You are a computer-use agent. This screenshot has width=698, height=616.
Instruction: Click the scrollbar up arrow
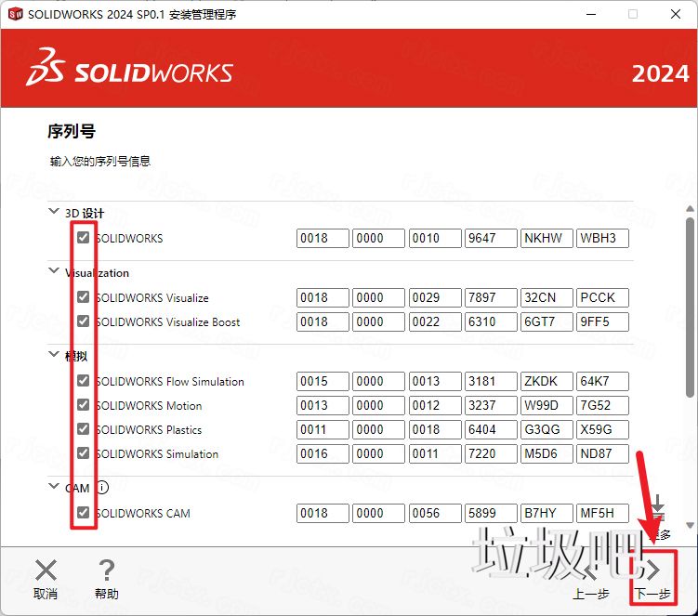(x=690, y=208)
